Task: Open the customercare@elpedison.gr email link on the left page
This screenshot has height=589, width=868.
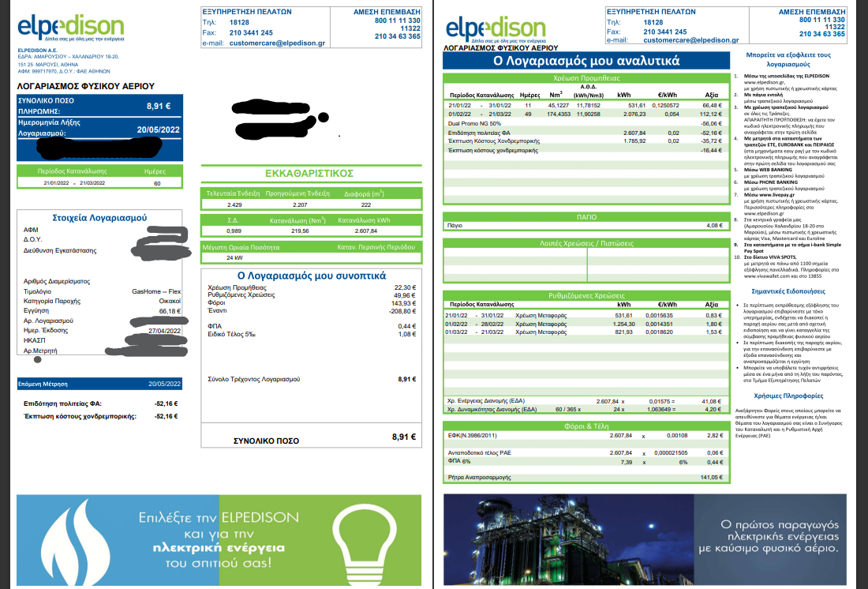Action: tap(277, 43)
